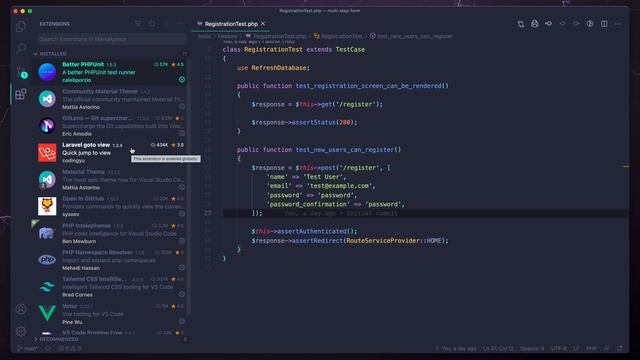The height and width of the screenshot is (360, 640).
Task: Manage Vetur via its gear icon
Action: click(x=182, y=321)
